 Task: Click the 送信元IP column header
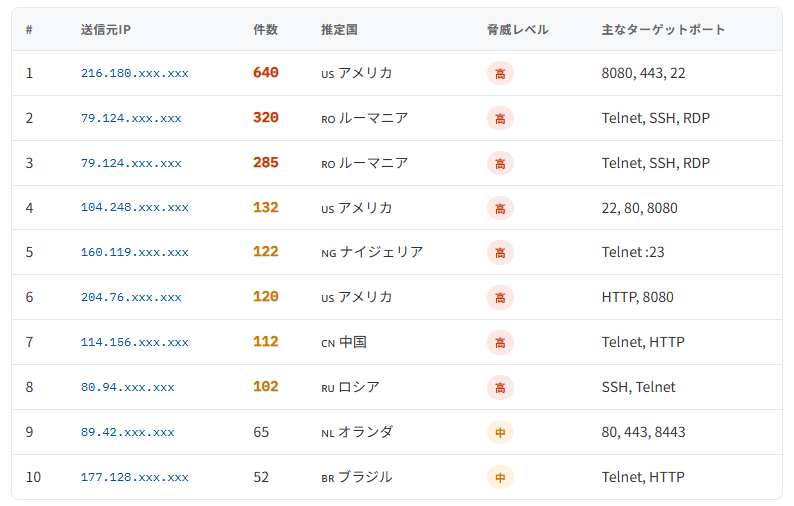click(x=105, y=30)
